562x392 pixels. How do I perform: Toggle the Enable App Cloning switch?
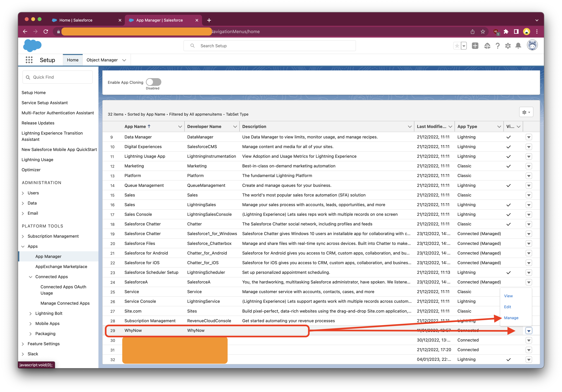tap(153, 82)
